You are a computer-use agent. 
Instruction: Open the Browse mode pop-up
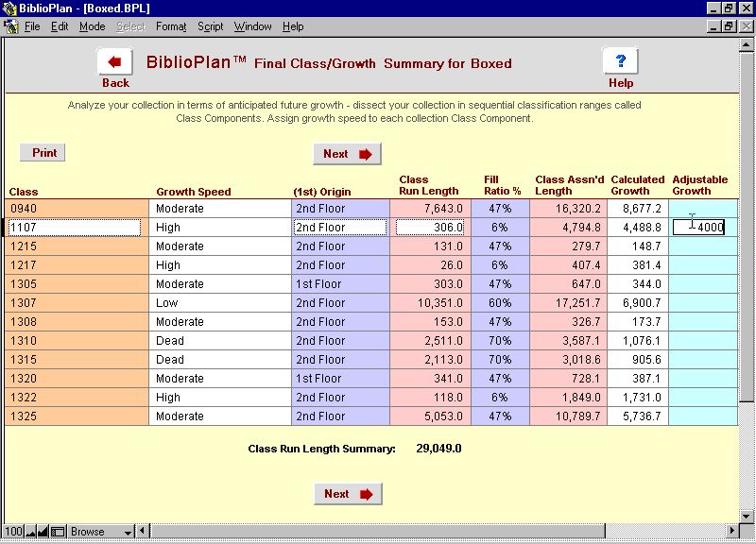pyautogui.click(x=100, y=532)
